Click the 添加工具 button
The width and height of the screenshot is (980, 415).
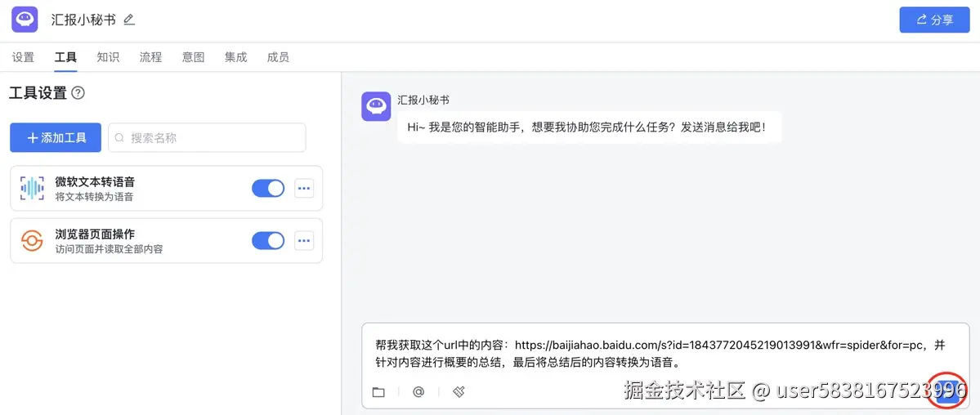click(56, 137)
